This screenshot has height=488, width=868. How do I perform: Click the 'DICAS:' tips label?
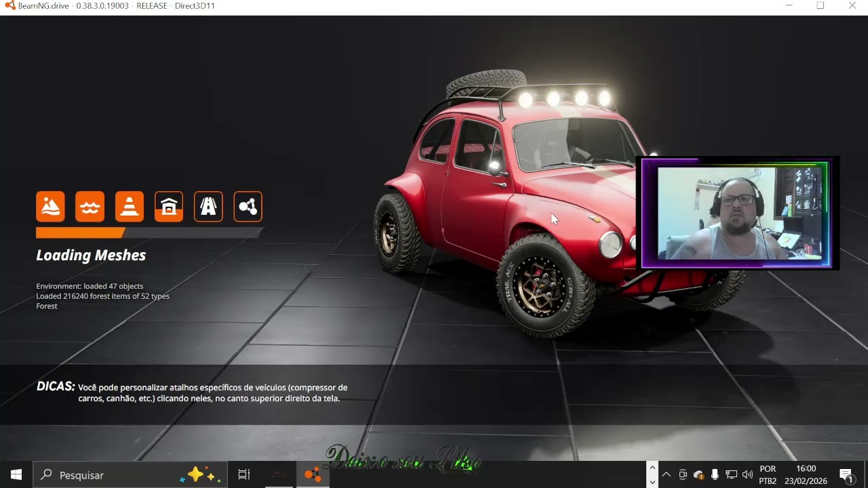56,386
